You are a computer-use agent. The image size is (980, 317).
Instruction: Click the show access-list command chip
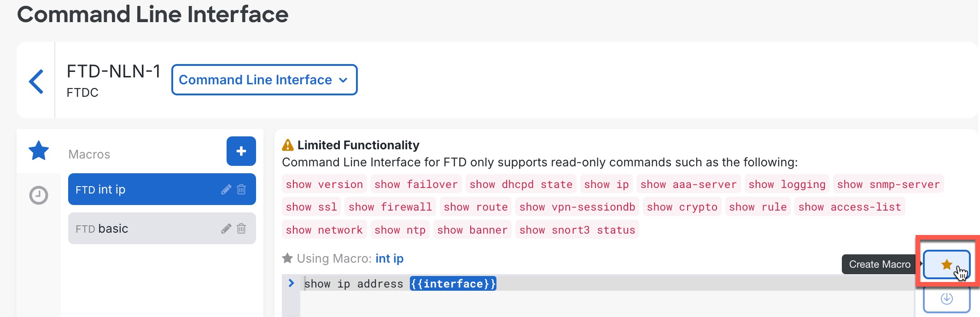click(850, 206)
